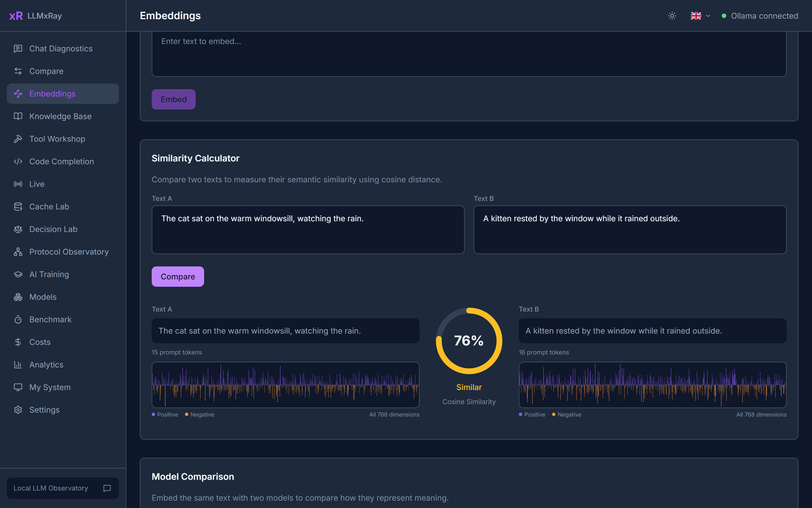Image resolution: width=812 pixels, height=508 pixels.
Task: Select the Compare arrows icon in sidebar
Action: tap(18, 71)
